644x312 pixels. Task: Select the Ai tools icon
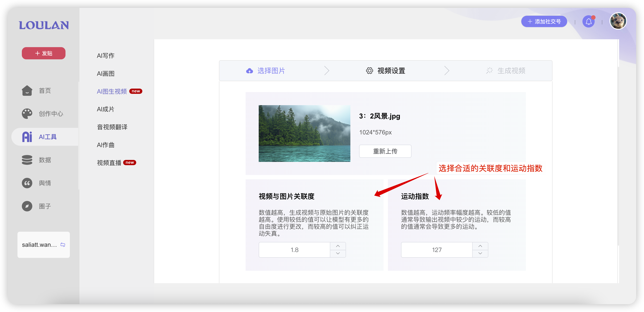[27, 137]
